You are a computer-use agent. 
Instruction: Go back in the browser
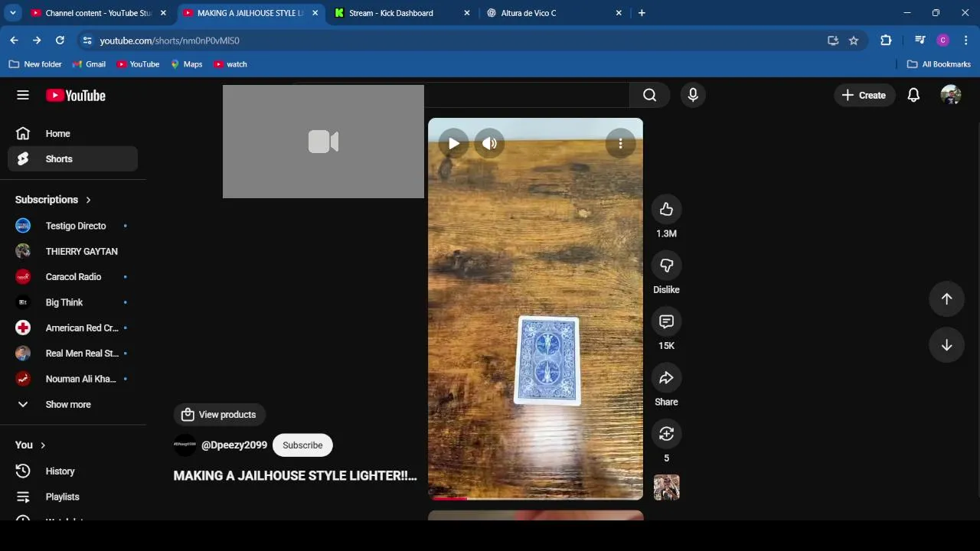tap(14, 41)
